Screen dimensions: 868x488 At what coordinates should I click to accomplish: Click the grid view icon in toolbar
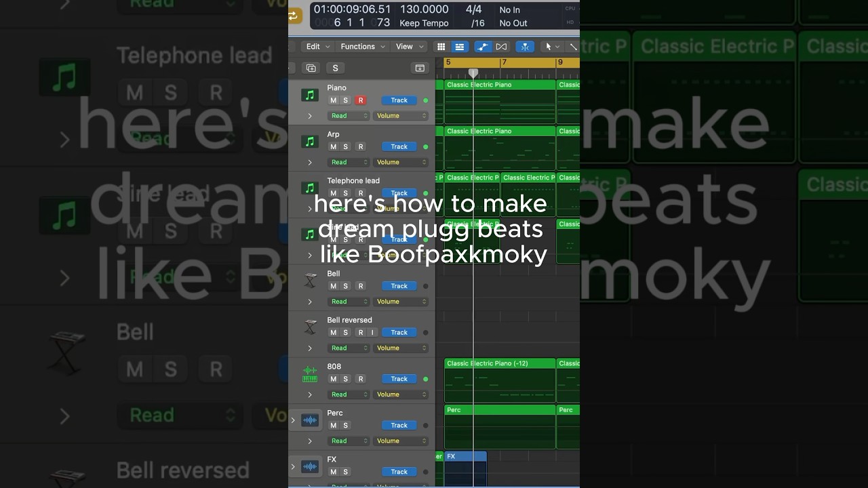[x=441, y=47]
